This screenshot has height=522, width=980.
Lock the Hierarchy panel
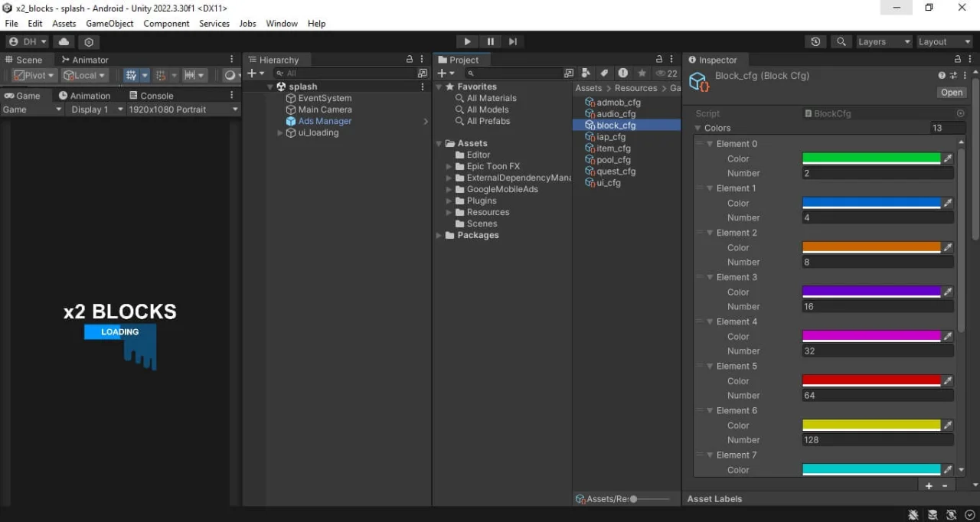click(410, 60)
